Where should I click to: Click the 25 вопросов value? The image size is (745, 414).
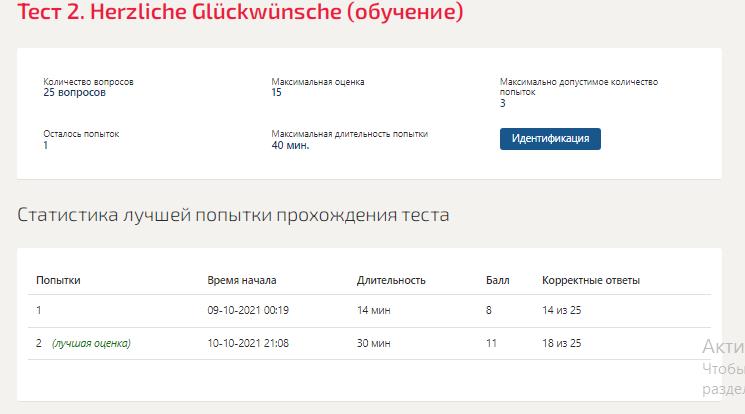75,93
